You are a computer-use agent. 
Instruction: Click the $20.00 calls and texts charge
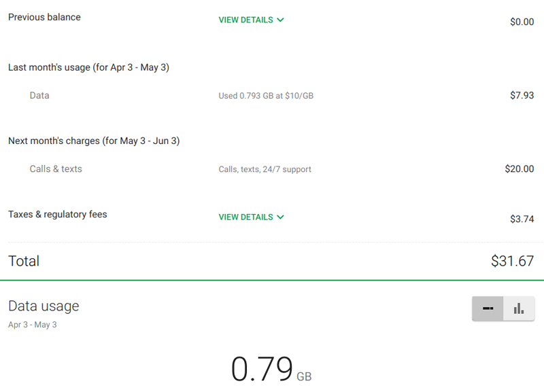[519, 169]
